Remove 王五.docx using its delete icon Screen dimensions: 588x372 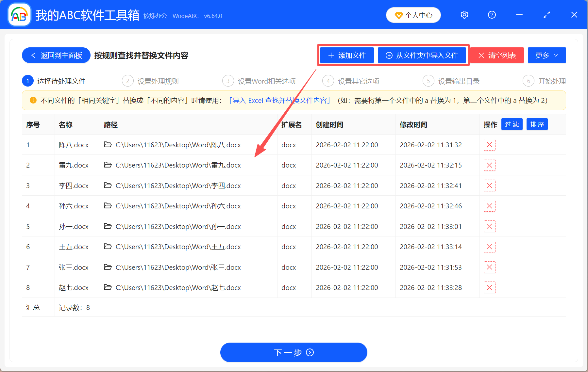click(489, 247)
